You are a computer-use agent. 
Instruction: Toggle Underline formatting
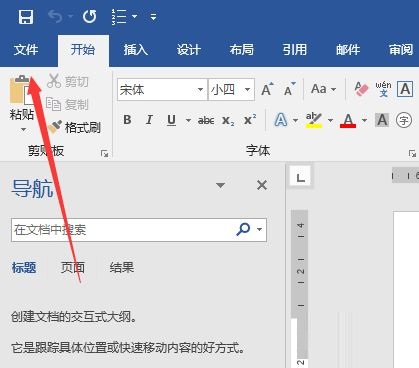point(171,120)
